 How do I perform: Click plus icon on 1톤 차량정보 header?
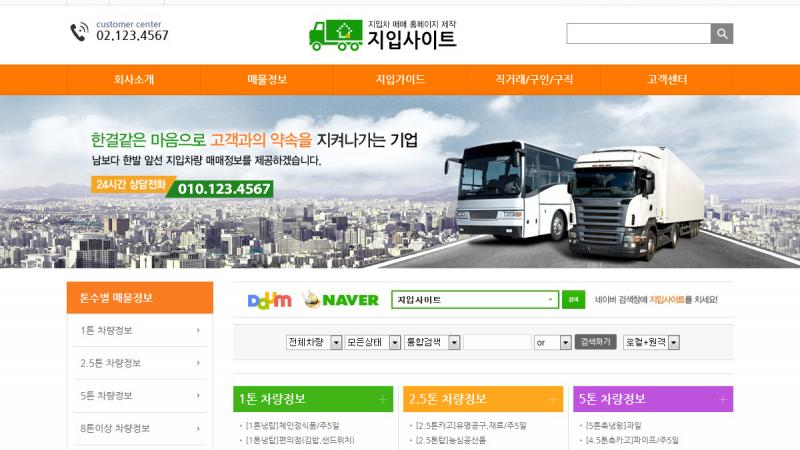tap(383, 399)
